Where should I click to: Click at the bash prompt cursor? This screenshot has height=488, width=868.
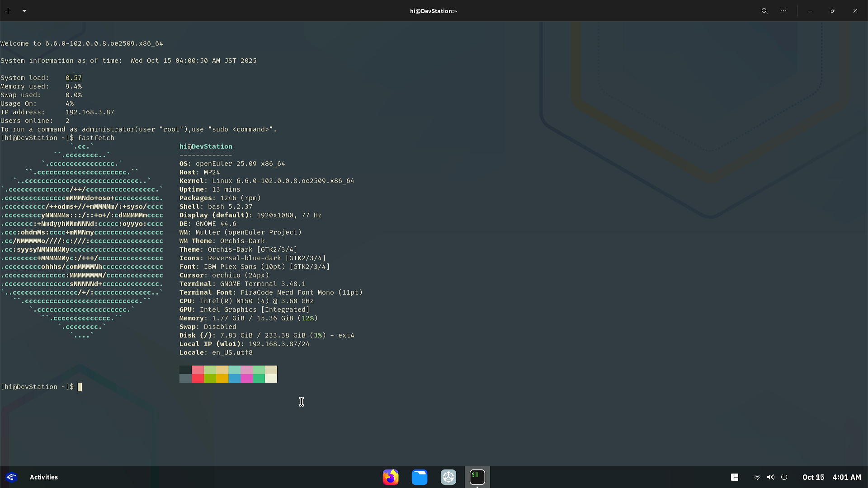[80, 387]
